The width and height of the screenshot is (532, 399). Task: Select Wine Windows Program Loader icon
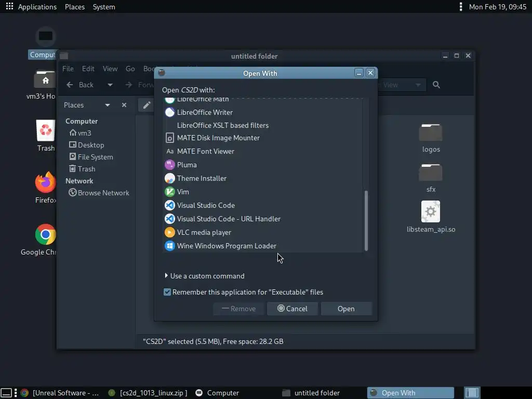point(170,246)
